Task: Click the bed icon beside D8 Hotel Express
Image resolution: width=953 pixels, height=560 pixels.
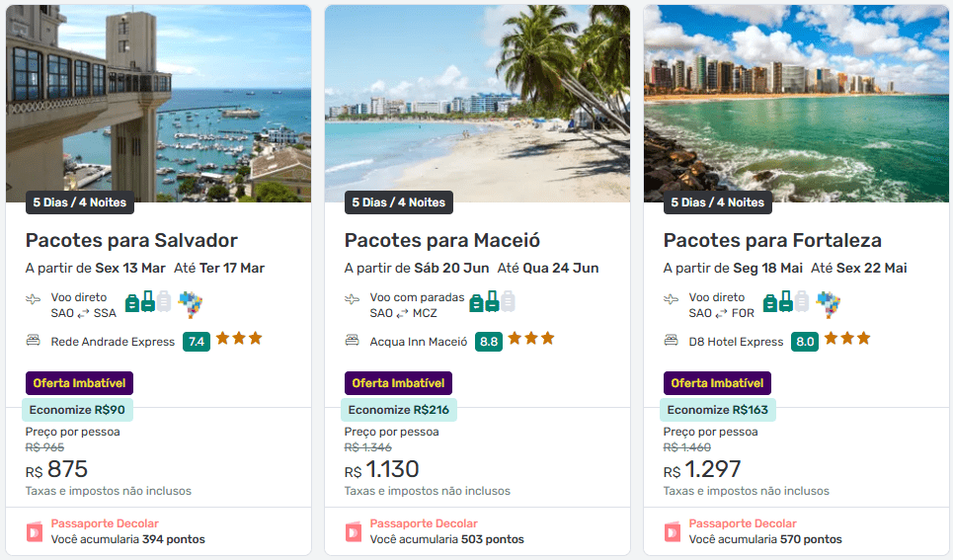Action: point(672,341)
